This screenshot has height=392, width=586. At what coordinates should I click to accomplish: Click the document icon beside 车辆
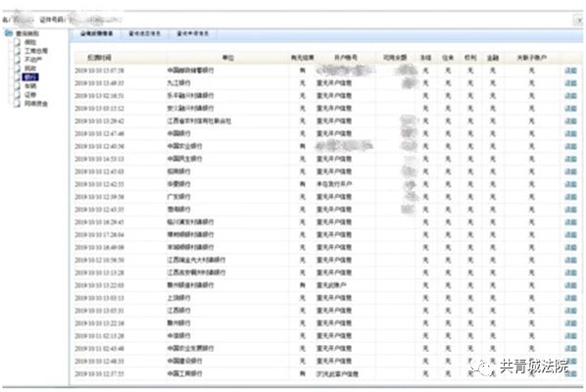18,86
